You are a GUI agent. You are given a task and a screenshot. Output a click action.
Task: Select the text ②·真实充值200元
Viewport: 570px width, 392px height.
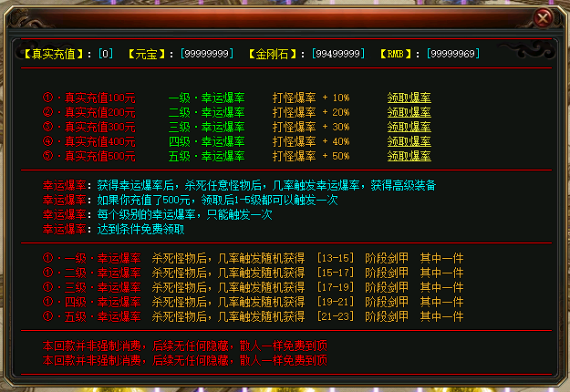click(x=89, y=112)
